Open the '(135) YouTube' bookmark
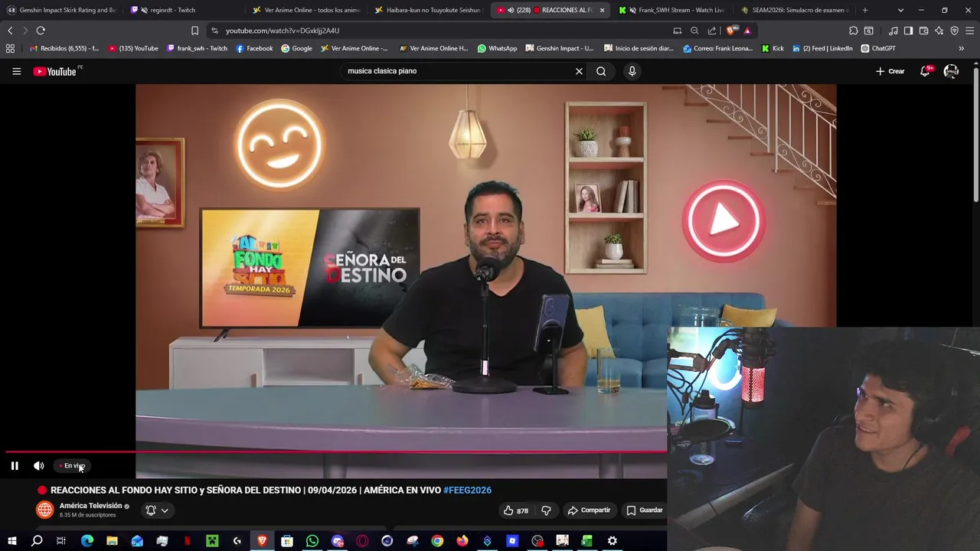This screenshot has height=551, width=980. point(133,48)
